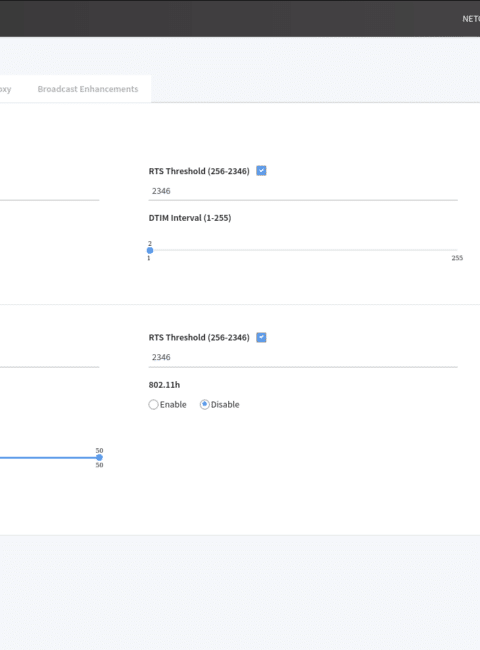Click the filled blue track of the 50 slider
The height and width of the screenshot is (650, 480).
pos(49,458)
